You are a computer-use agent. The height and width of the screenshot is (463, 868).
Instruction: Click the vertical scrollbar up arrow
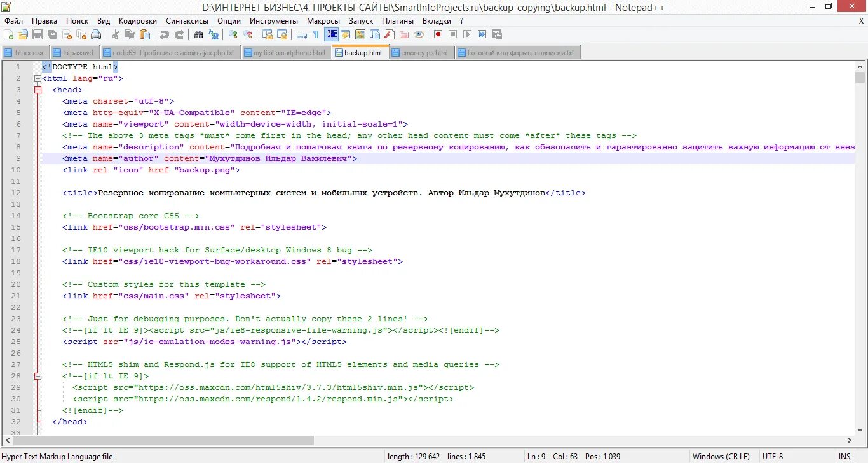point(860,67)
